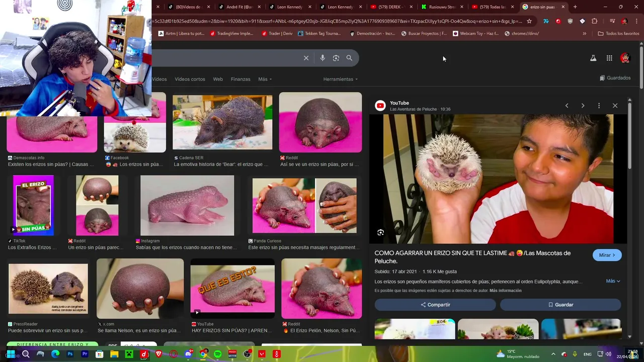The height and width of the screenshot is (362, 644).
Task: Open Guardados saved items
Action: [x=615, y=78]
